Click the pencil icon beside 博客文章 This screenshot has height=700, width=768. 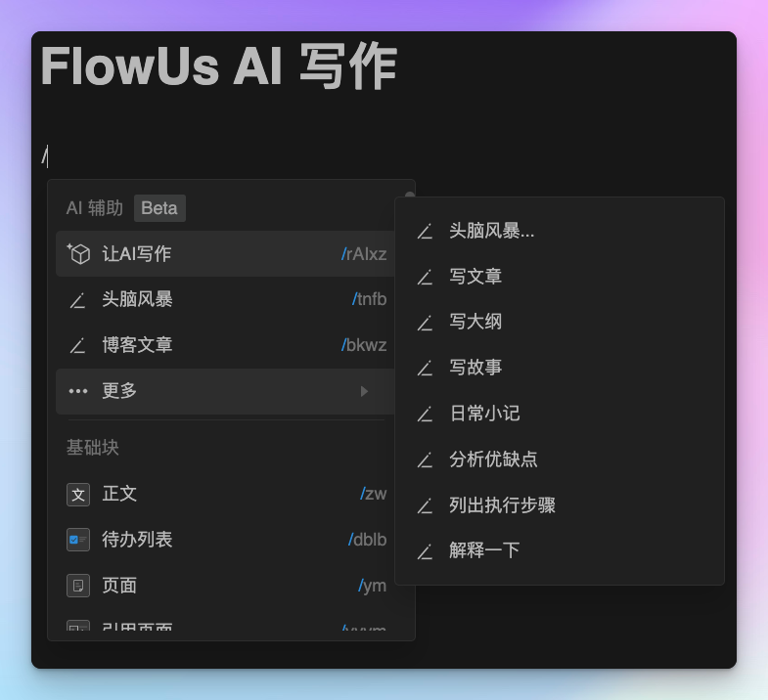coord(78,345)
